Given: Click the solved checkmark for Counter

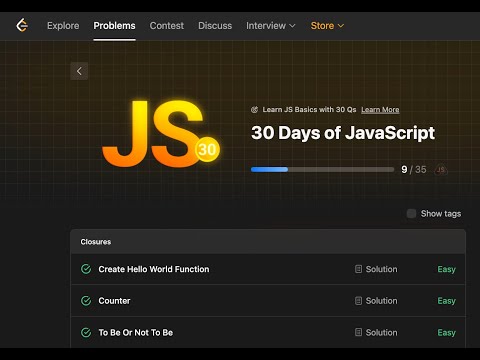Looking at the screenshot, I should (86, 301).
